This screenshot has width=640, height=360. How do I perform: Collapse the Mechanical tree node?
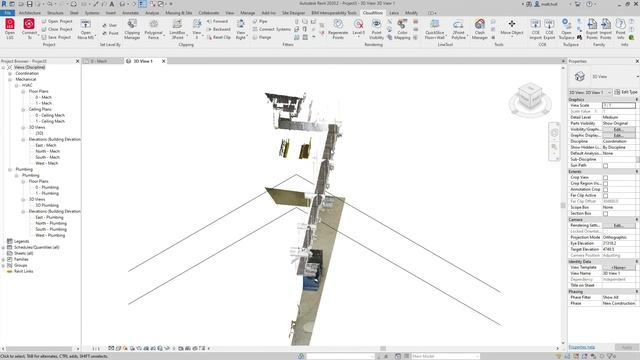10,79
